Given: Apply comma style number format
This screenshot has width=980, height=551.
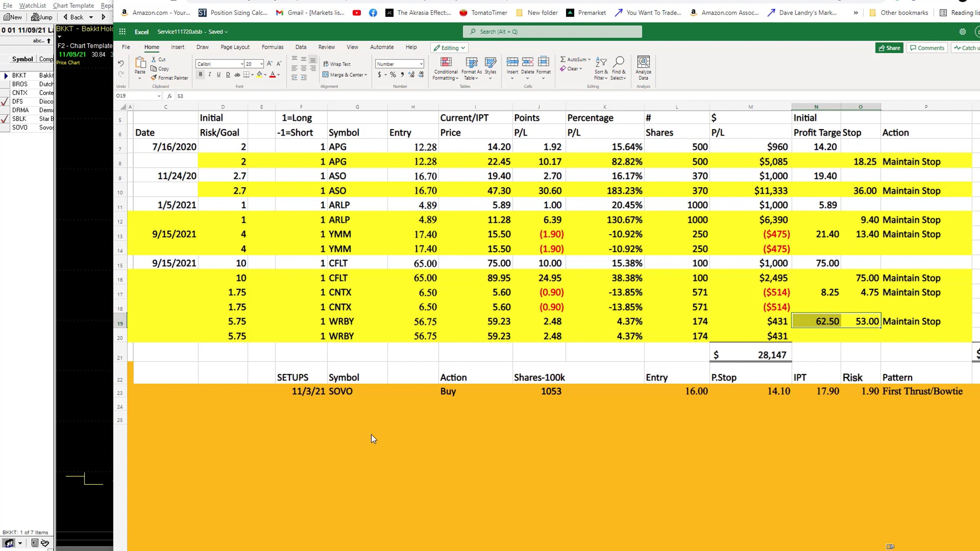Looking at the screenshot, I should (402, 75).
